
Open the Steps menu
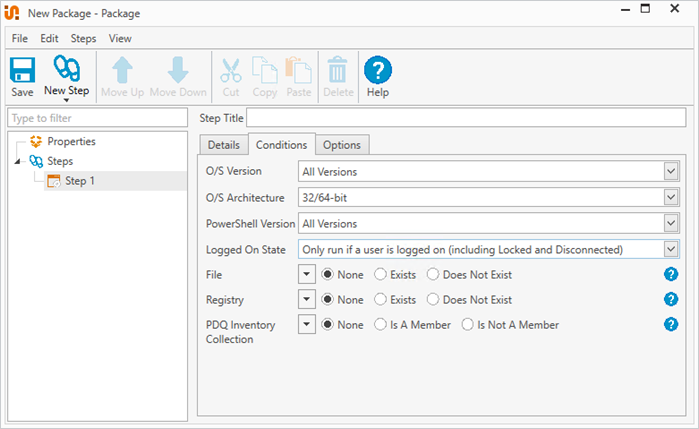[x=83, y=38]
